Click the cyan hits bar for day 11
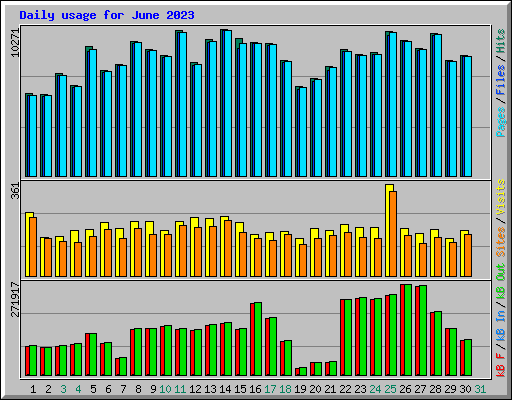Screen dimensions: 512x400 [183, 104]
